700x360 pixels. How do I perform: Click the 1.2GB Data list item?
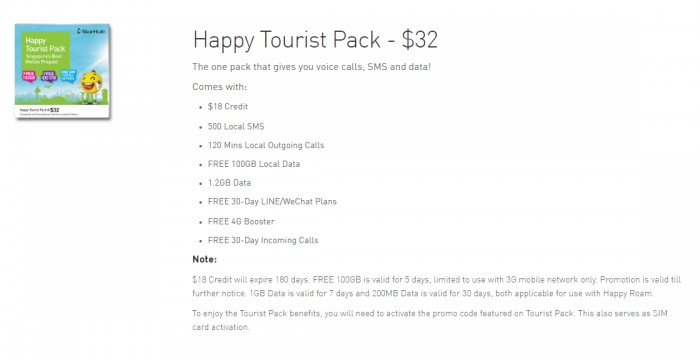(229, 183)
